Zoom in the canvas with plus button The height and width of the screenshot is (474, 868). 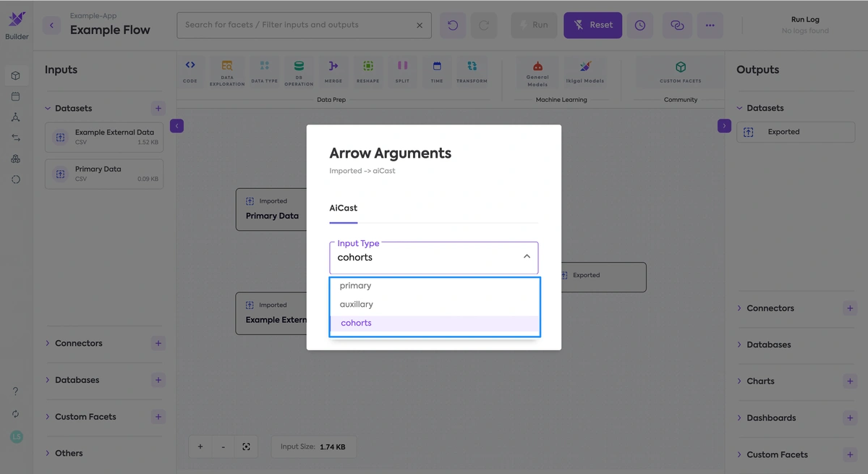[200, 447]
